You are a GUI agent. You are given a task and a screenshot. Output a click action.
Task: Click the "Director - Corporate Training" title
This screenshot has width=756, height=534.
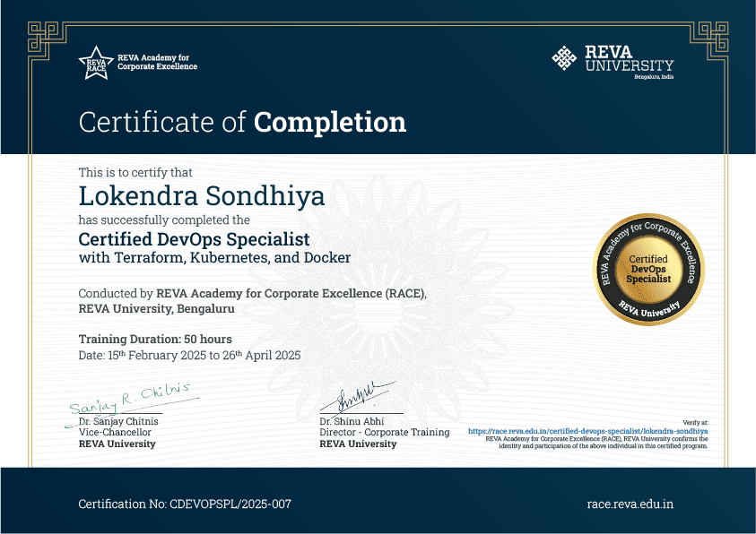click(x=385, y=433)
